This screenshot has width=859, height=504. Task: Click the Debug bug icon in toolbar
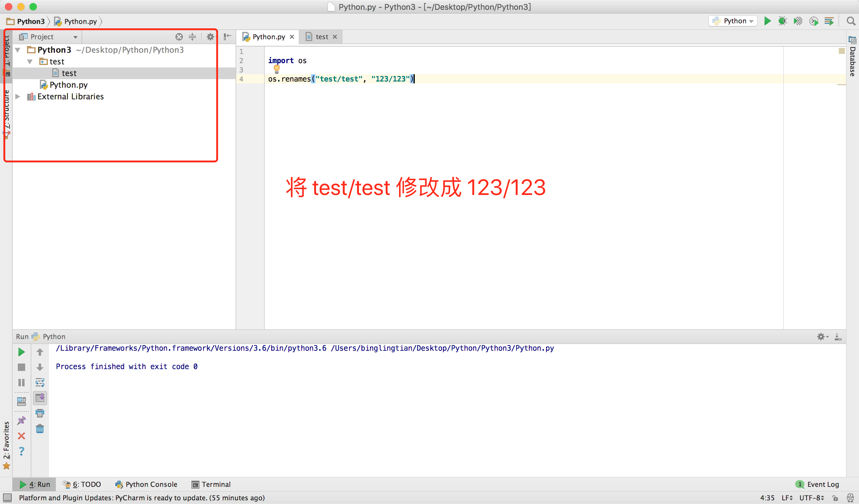[782, 21]
